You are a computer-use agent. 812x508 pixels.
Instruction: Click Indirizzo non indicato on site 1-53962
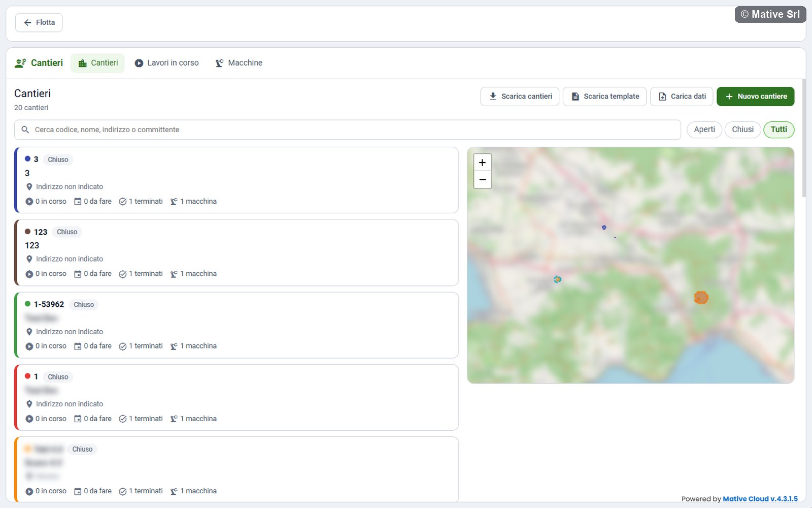tap(70, 332)
